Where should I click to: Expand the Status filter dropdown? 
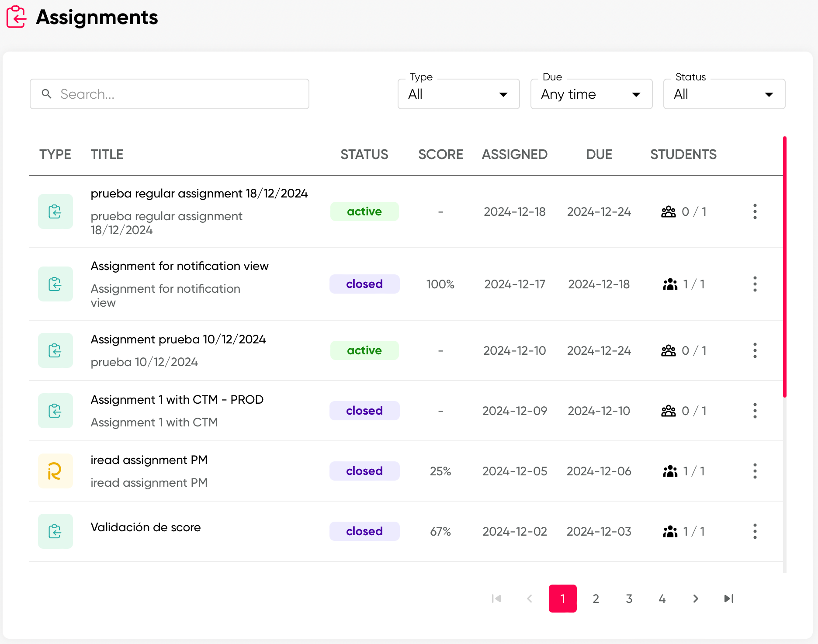pos(724,94)
